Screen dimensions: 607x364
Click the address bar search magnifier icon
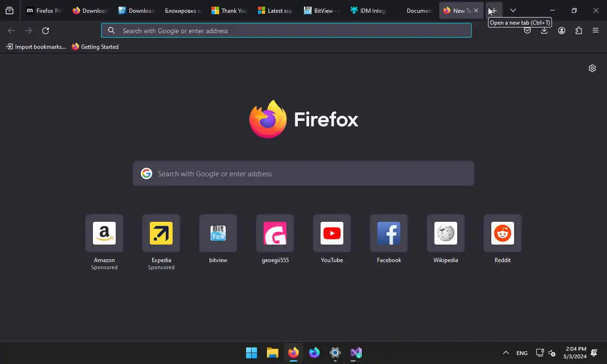point(111,31)
